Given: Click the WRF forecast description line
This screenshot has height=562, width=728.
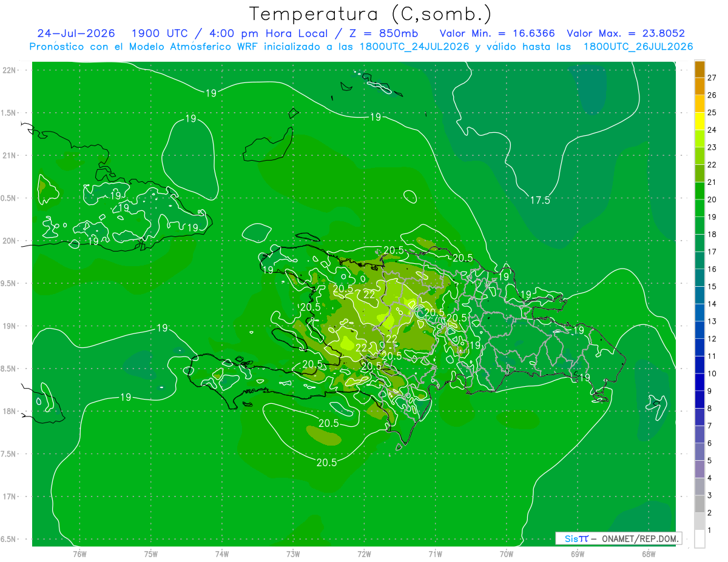Looking at the screenshot, I should tap(361, 47).
